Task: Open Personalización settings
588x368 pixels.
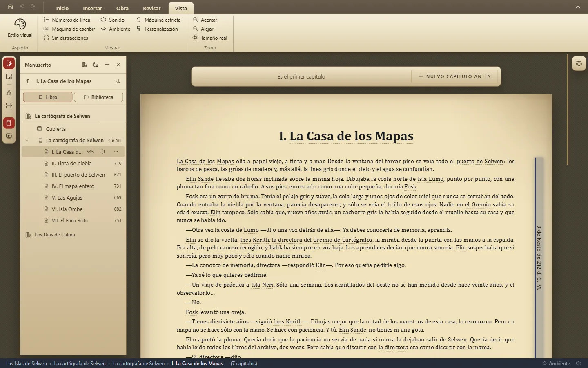Action: pyautogui.click(x=157, y=29)
